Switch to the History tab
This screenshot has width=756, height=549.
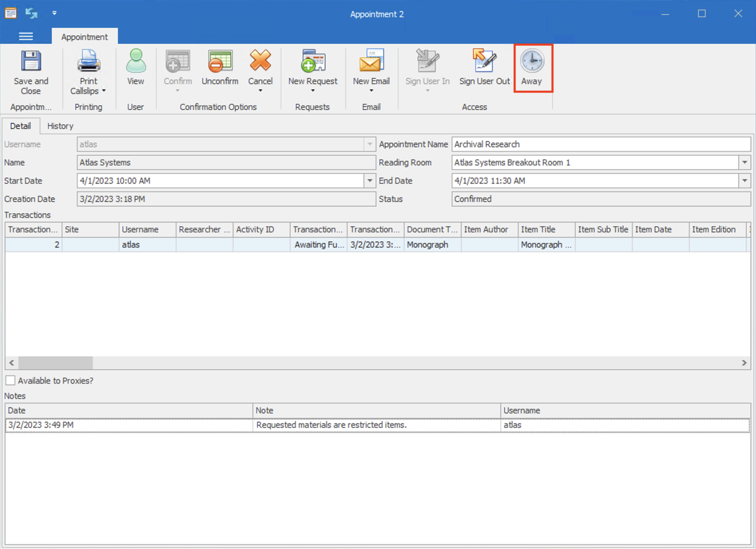[60, 126]
